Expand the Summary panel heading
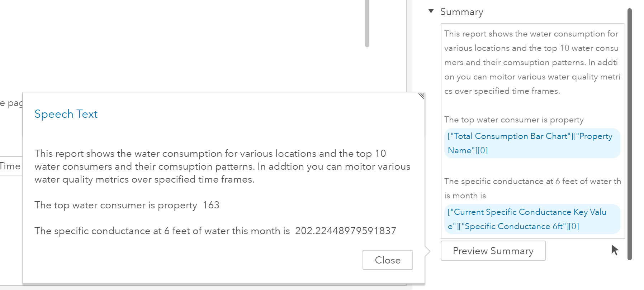Viewport: 644px width, 290px height. tap(462, 11)
